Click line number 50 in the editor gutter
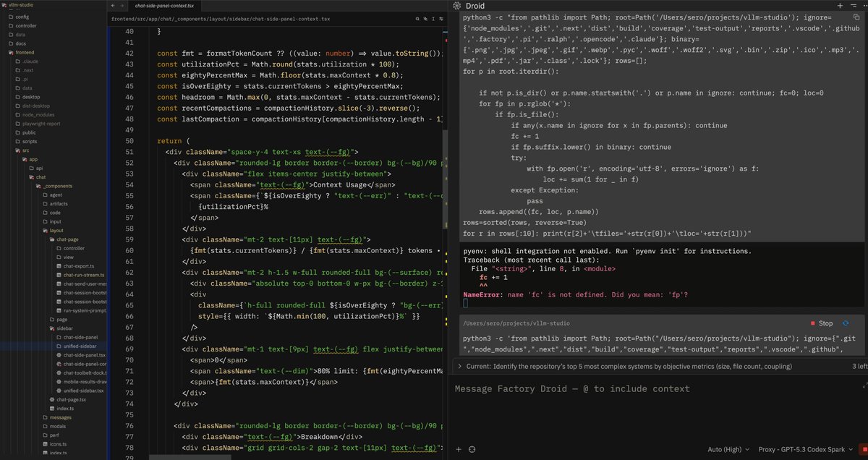The width and height of the screenshot is (868, 460). (x=129, y=140)
